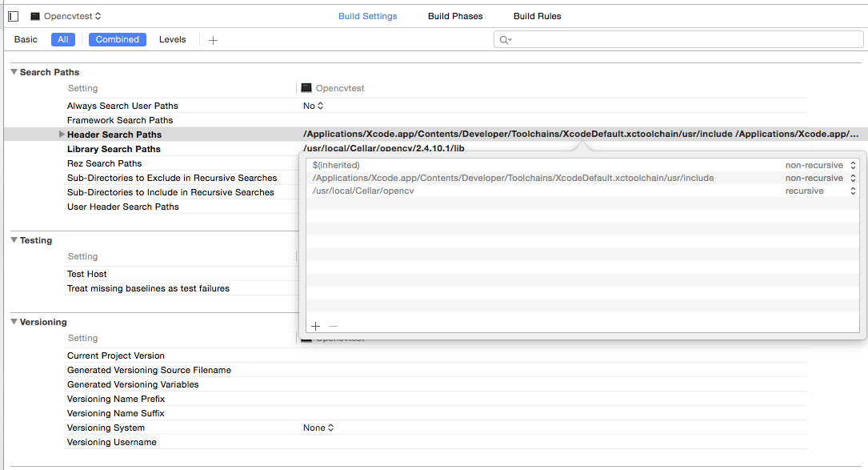Select the $(inherited) path entry
Screen dimensions: 868x470
point(336,165)
